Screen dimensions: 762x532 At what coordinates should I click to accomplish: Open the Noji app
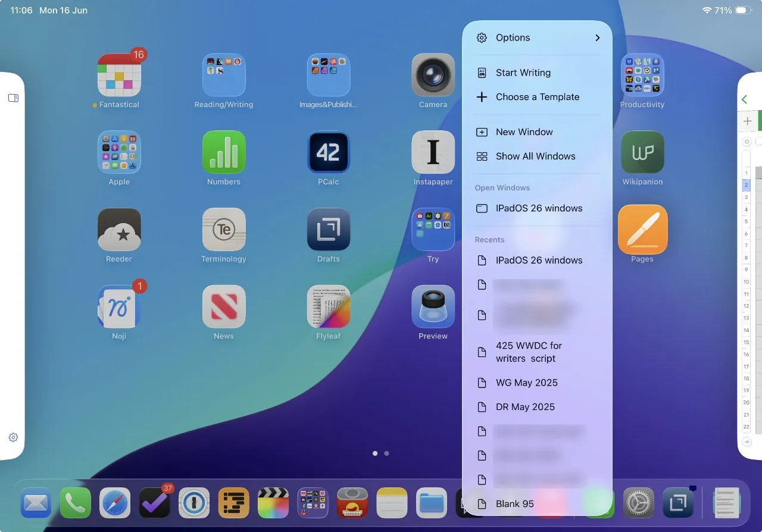tap(119, 307)
